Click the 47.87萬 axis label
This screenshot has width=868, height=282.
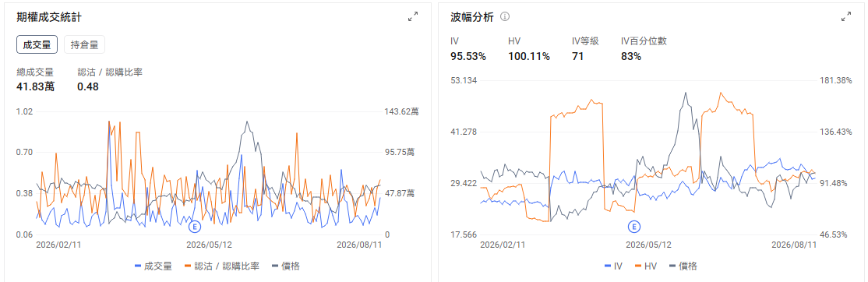pos(400,193)
